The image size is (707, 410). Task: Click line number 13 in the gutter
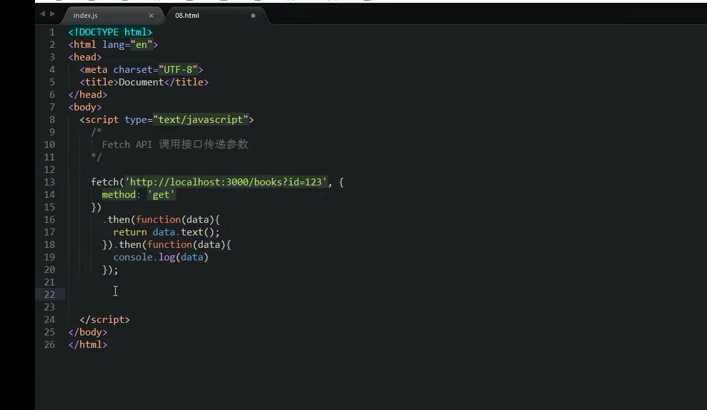[x=49, y=182]
